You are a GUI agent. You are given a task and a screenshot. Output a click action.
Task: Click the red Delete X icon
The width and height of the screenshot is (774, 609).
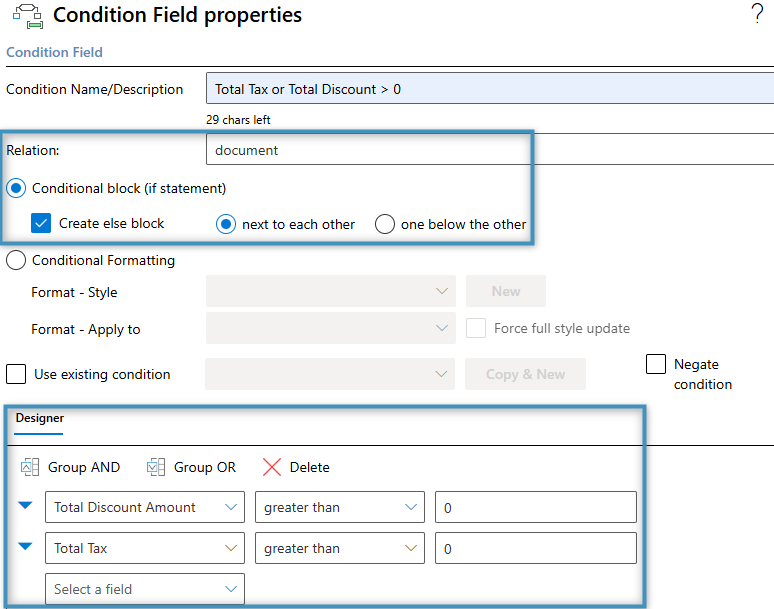272,467
